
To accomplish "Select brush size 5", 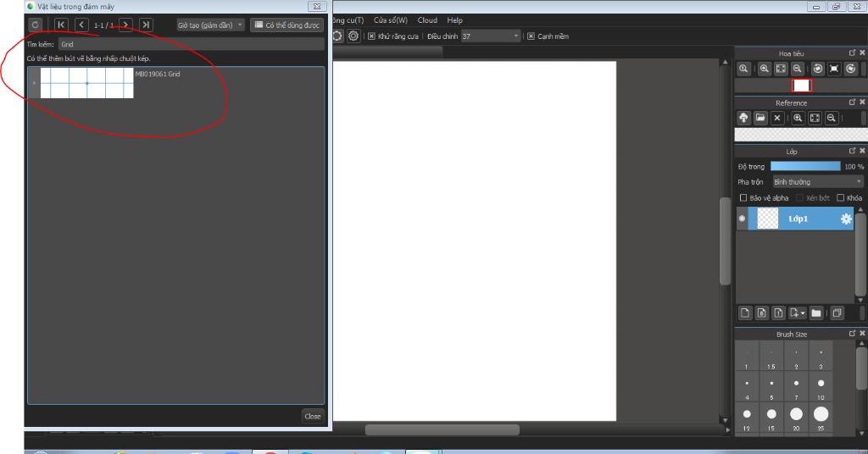I will tap(771, 386).
